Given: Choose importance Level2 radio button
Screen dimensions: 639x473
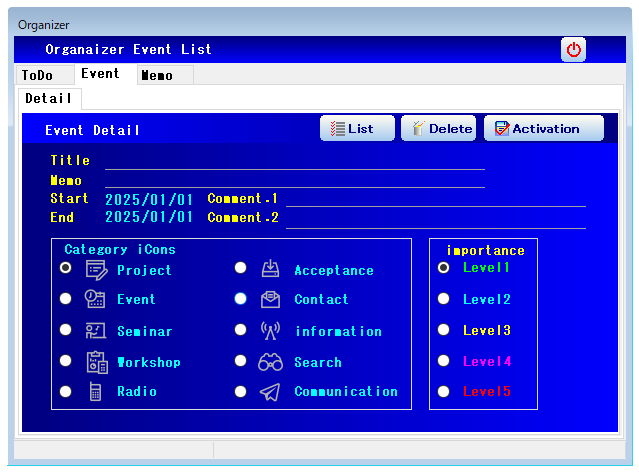Looking at the screenshot, I should pos(443,299).
